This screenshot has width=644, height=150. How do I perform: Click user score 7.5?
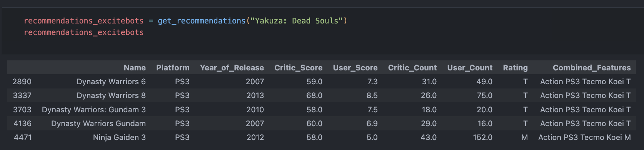tap(372, 110)
